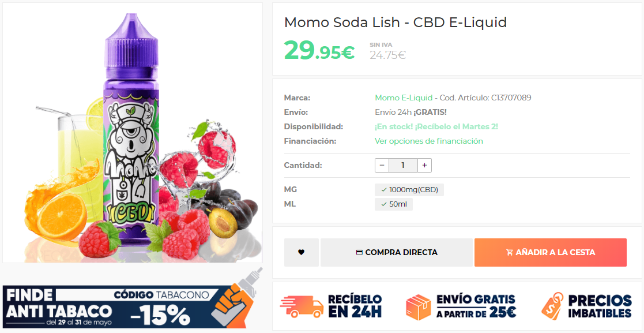Decrease quantity with the minus button
The width and height of the screenshot is (644, 333).
382,166
